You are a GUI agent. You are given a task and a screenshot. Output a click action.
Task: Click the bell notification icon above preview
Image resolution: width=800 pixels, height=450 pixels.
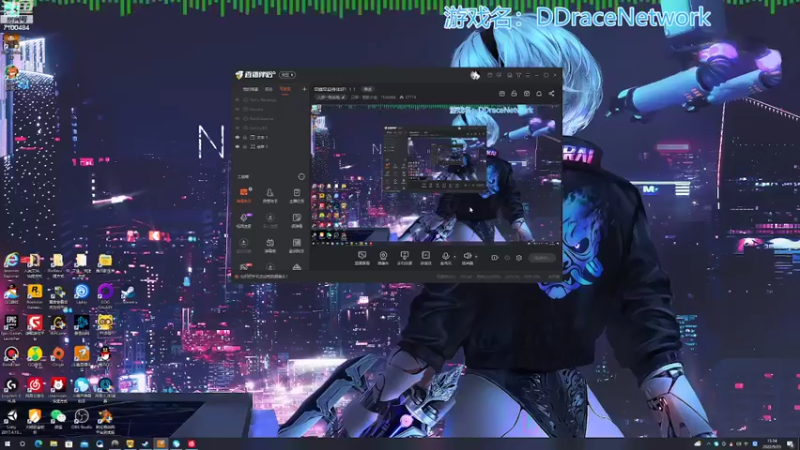pos(539,93)
